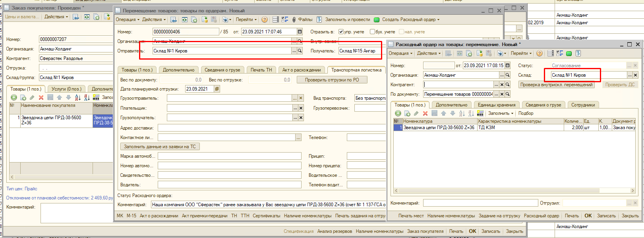This screenshot has height=238, width=644.
Task: Click Тип цен: Прайс link
Action: 22,189
